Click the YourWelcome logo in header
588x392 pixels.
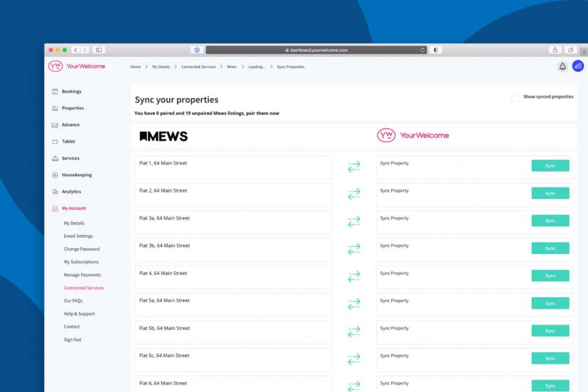(x=76, y=66)
